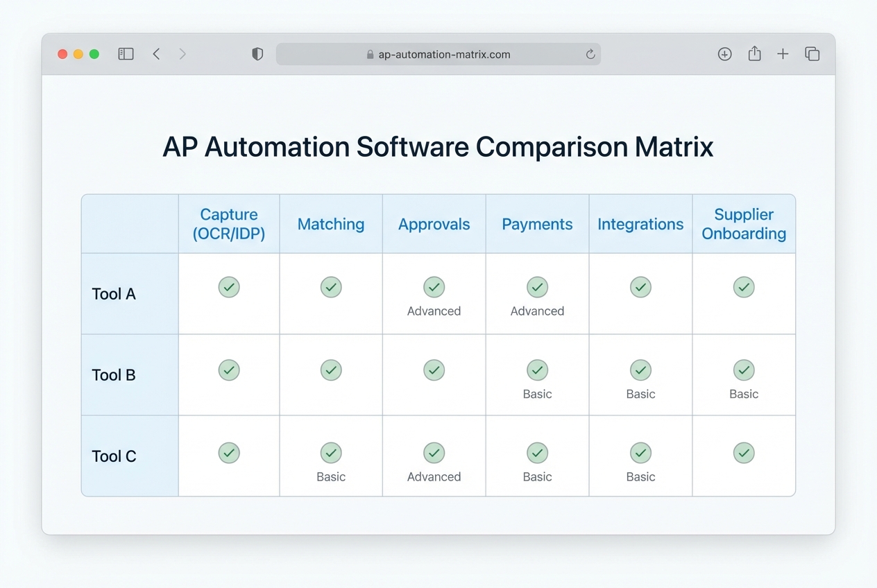Select Tool B's Matching checkmark icon
Viewport: 877px width, 588px height.
coord(331,370)
